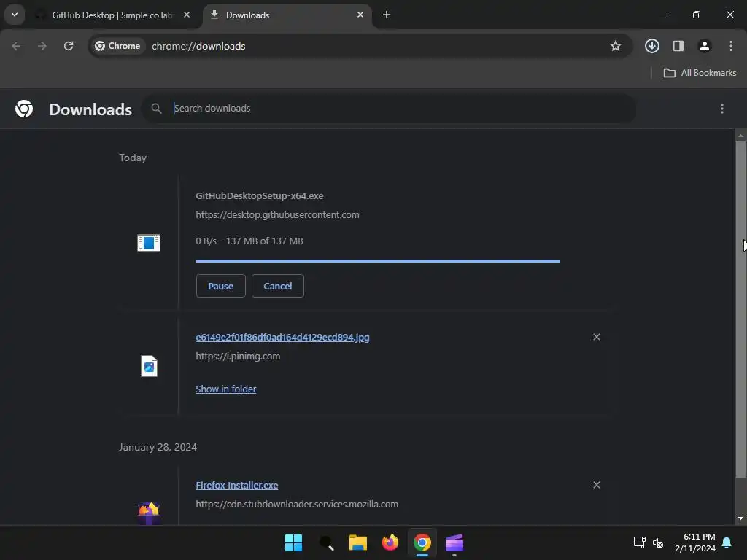The image size is (747, 560).
Task: Click the muted volume tray icon
Action: (658, 542)
